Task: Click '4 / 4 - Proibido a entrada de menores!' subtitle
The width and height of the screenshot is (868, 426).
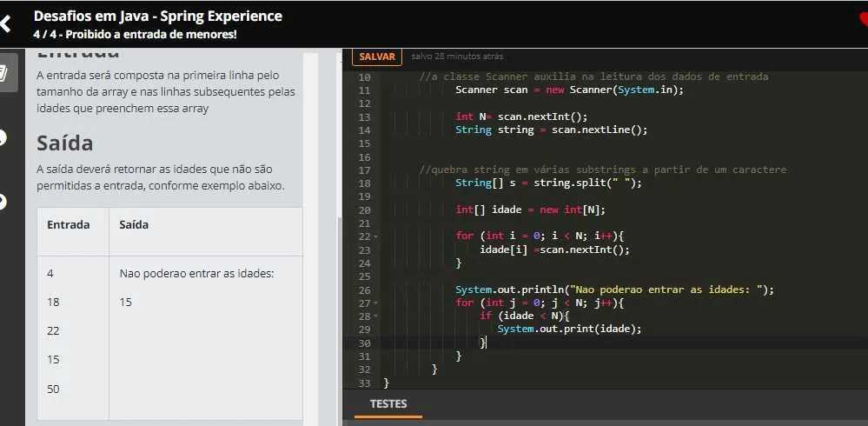Action: (135, 35)
